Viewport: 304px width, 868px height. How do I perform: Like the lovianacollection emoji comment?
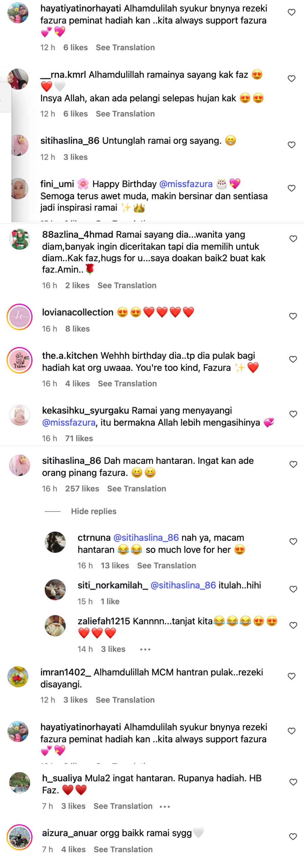(x=293, y=316)
